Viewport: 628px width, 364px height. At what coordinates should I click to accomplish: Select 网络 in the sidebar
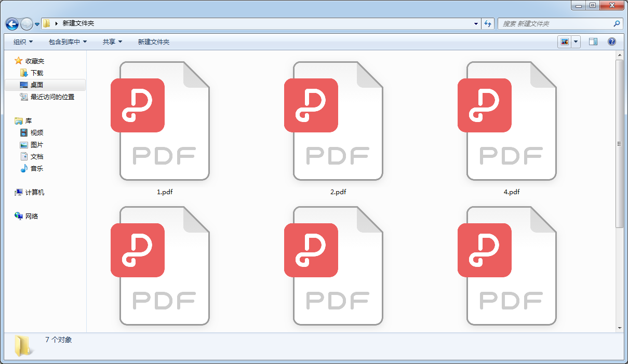[32, 217]
